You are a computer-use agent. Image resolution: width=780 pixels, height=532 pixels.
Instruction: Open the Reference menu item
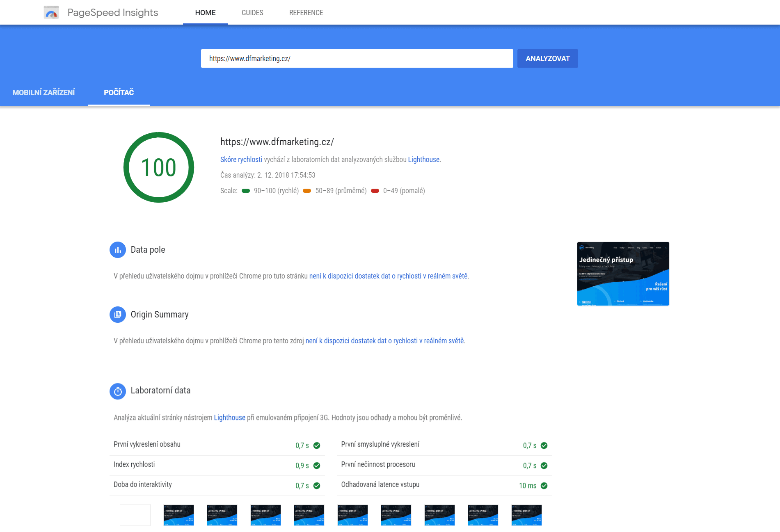[x=306, y=13]
